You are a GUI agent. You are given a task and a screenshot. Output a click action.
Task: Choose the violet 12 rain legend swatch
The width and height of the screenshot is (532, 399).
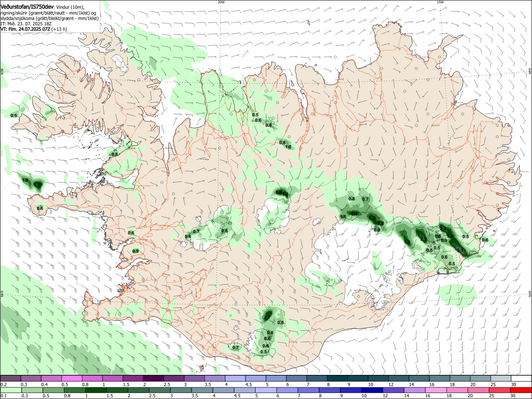pyautogui.click(x=393, y=390)
